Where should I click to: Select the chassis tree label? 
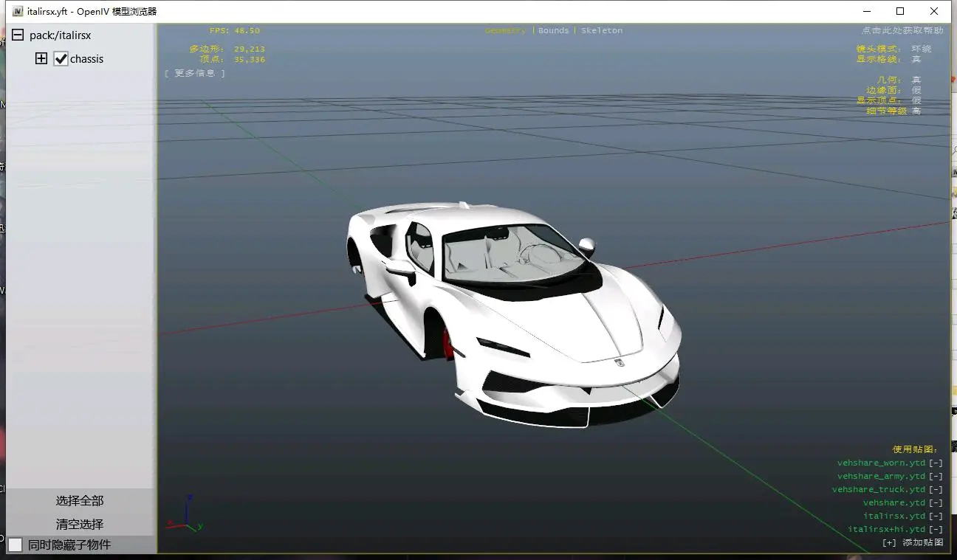click(87, 59)
